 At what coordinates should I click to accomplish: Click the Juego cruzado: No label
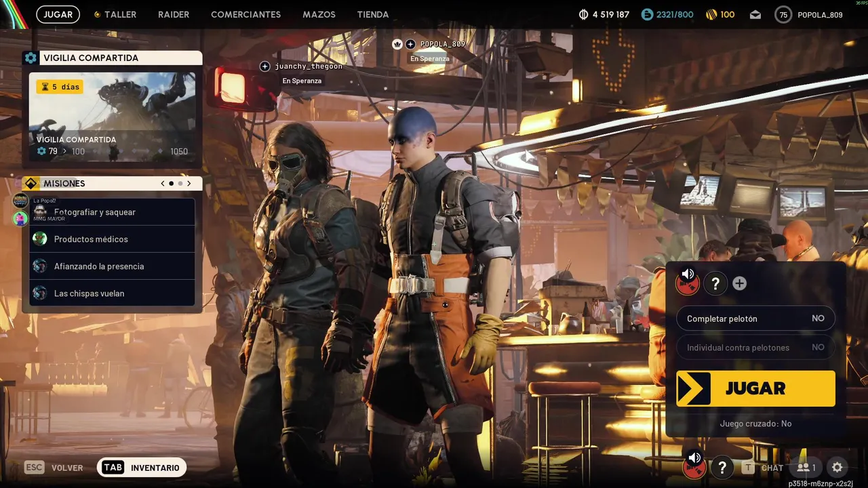click(x=755, y=424)
